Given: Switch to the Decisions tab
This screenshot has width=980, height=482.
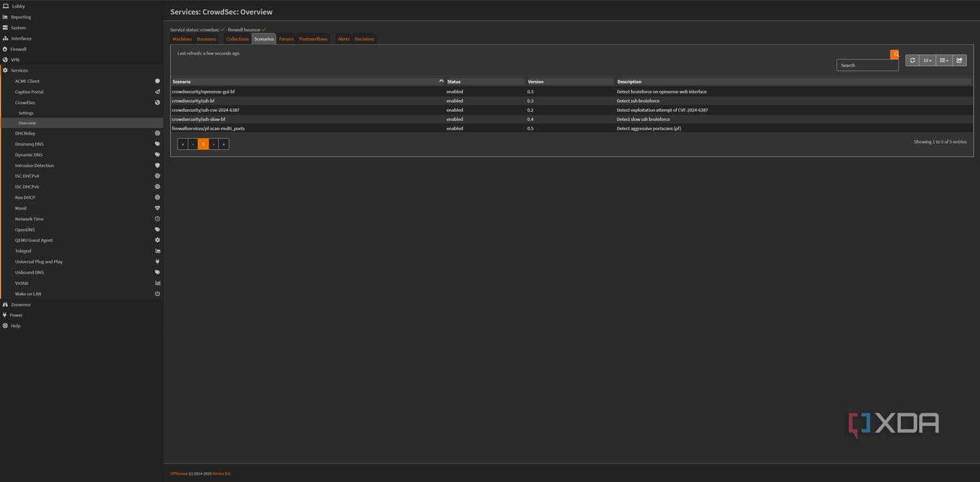Looking at the screenshot, I should 365,39.
